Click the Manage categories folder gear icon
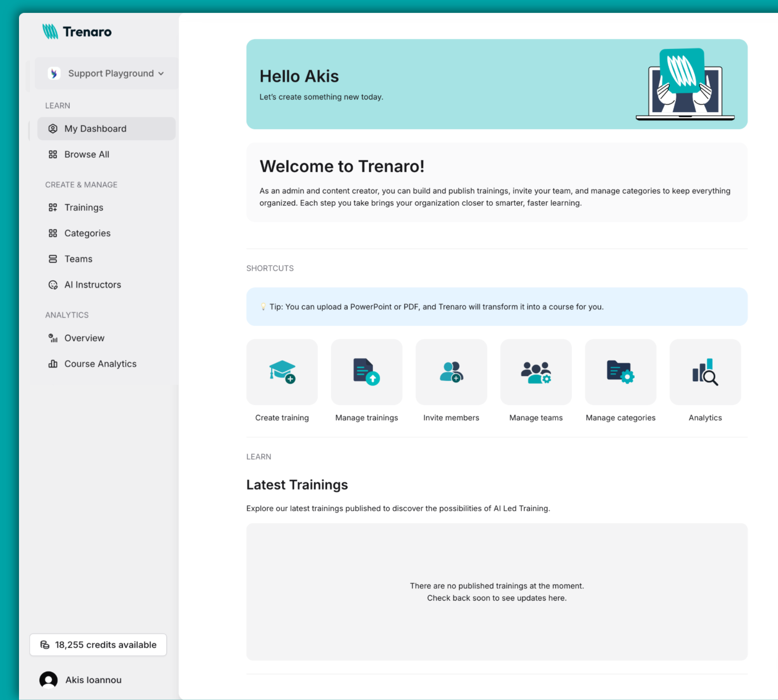The image size is (778, 700). pyautogui.click(x=620, y=372)
